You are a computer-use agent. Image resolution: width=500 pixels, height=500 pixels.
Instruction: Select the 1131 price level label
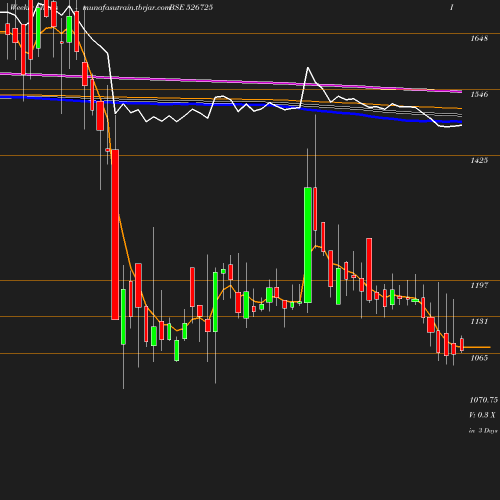[479, 321]
